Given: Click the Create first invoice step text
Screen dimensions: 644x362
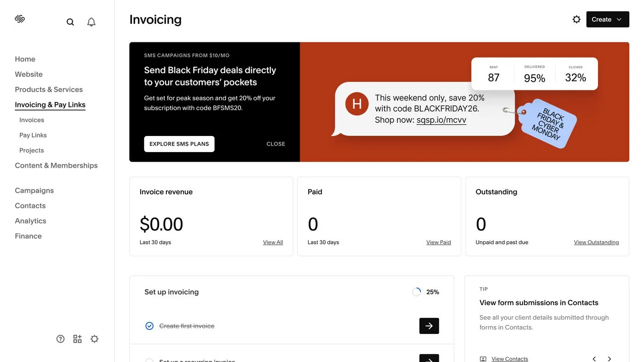Looking at the screenshot, I should (x=187, y=326).
